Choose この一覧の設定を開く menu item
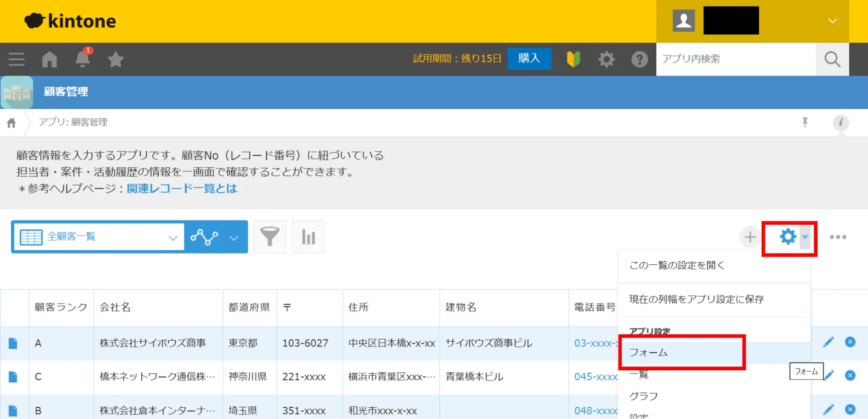This screenshot has height=419, width=868. [677, 265]
